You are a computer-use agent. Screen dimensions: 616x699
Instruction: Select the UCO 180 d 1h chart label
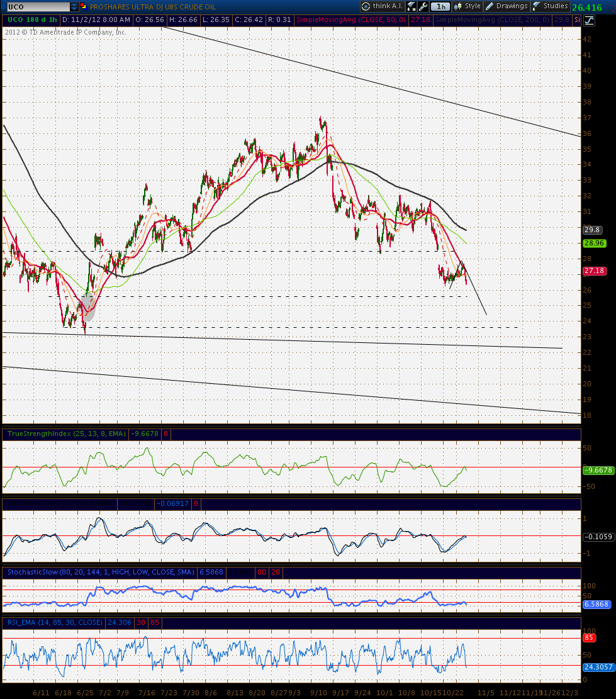(33, 20)
